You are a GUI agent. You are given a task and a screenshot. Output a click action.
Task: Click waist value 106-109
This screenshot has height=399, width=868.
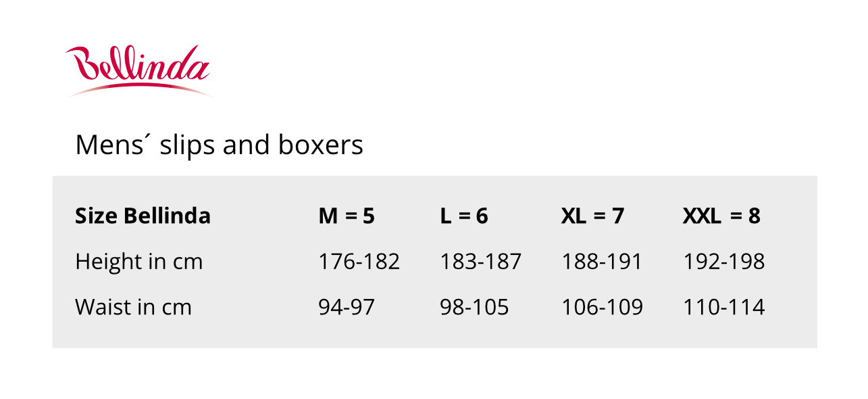(602, 307)
